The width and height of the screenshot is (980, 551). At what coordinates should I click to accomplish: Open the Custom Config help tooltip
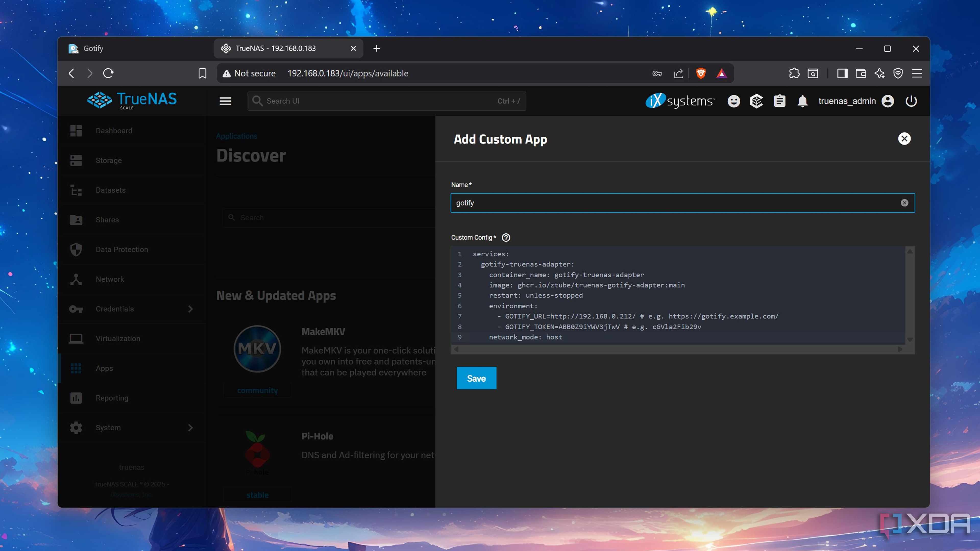[x=506, y=238]
